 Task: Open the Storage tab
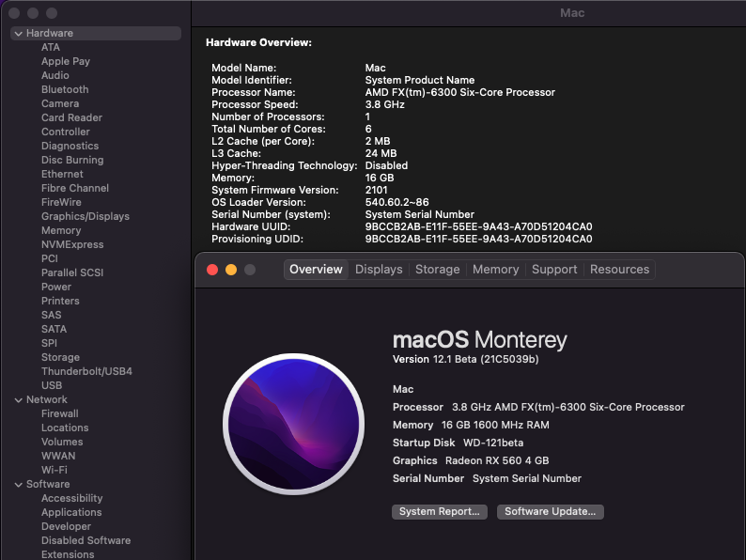click(x=438, y=270)
